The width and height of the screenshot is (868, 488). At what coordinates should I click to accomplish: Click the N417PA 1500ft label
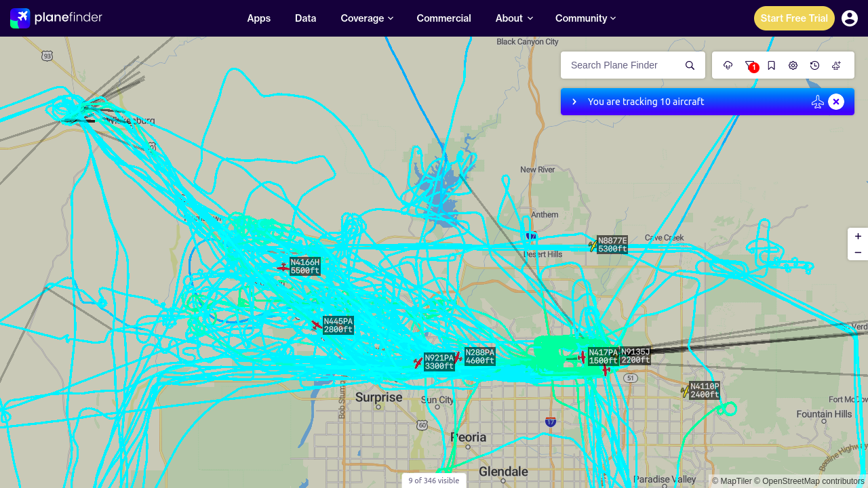pyautogui.click(x=604, y=357)
